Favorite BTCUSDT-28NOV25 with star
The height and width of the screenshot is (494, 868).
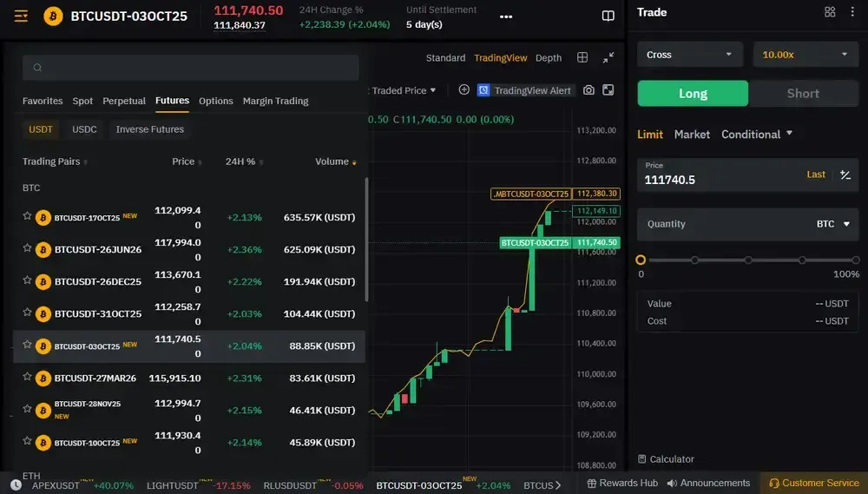[27, 408]
